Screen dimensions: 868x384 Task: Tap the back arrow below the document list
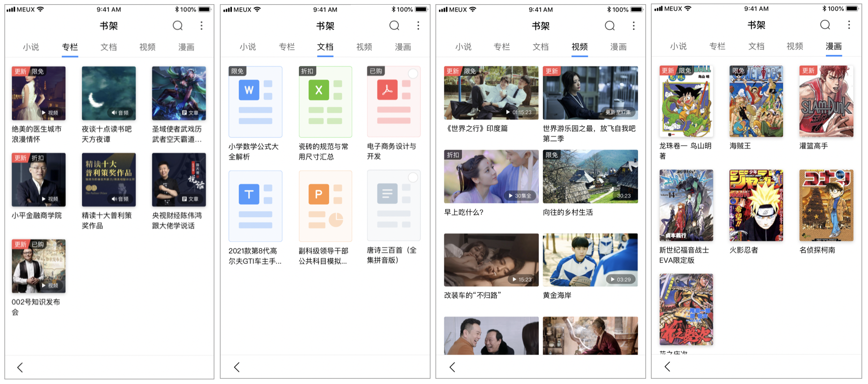point(237,367)
